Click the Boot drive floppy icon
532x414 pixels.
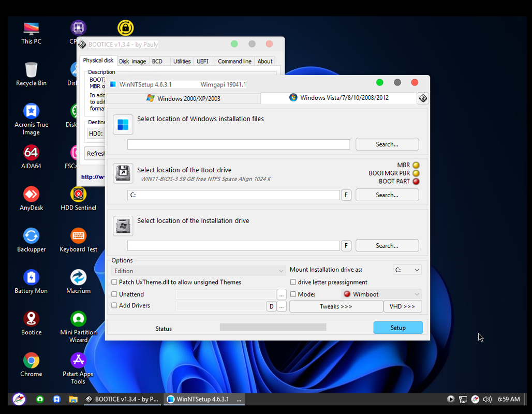point(123,173)
